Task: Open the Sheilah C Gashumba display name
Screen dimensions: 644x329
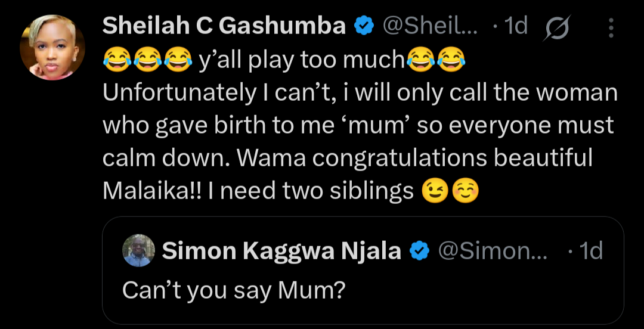Action: click(x=225, y=26)
